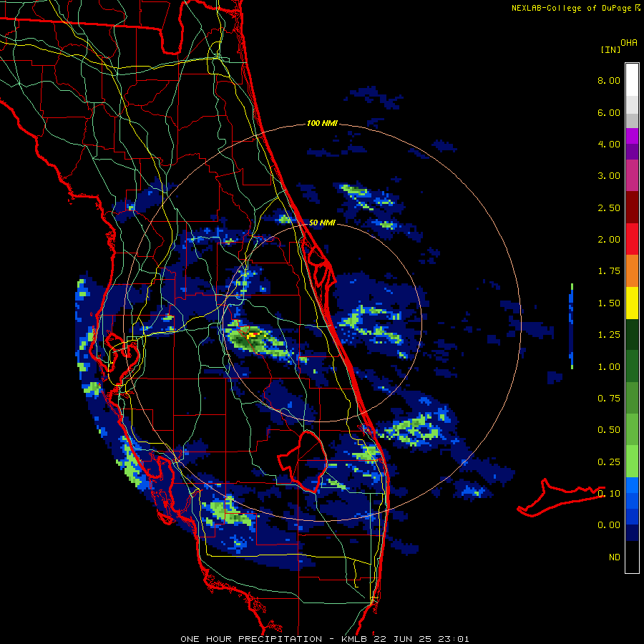Click the 1.75 legend value
This screenshot has width=644, height=644.
click(x=609, y=271)
